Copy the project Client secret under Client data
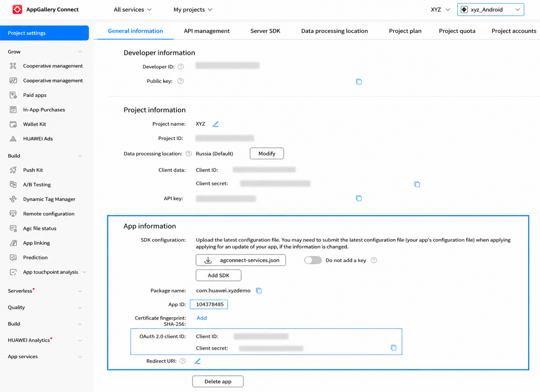 coord(417,184)
